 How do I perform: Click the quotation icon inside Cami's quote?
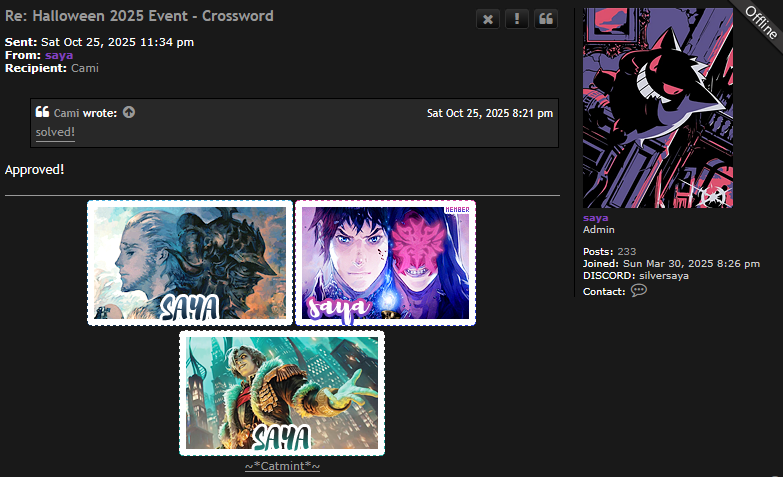point(42,112)
